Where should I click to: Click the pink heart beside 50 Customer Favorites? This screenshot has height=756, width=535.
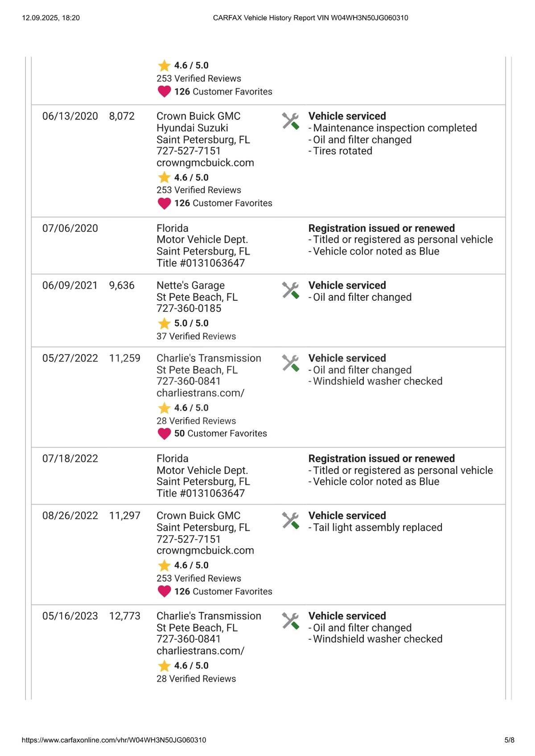pyautogui.click(x=164, y=433)
